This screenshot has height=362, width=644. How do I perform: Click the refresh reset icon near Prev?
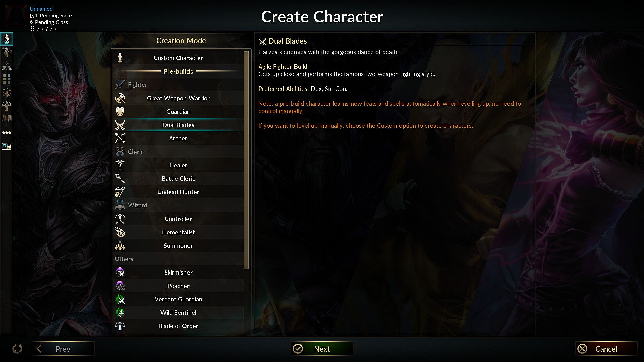pos(17,349)
